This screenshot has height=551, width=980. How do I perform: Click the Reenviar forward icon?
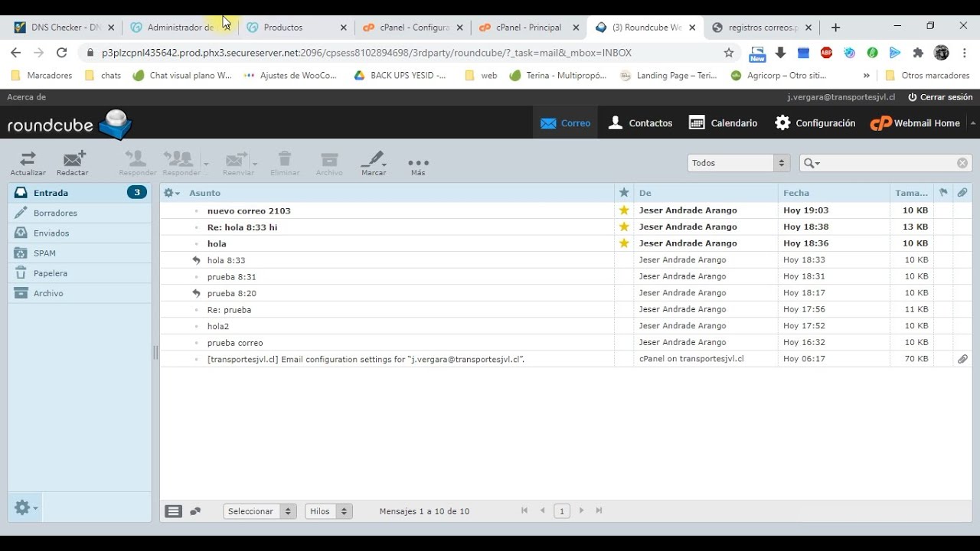(238, 163)
